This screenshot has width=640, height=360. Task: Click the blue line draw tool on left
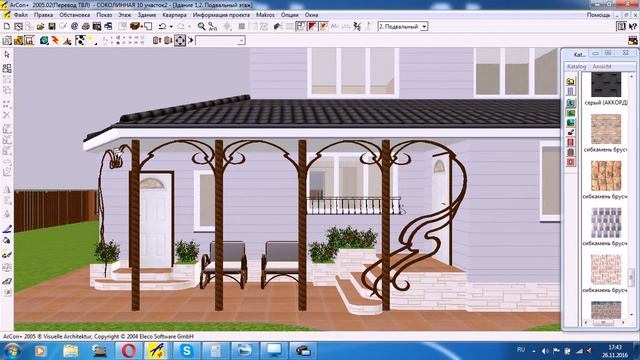pyautogui.click(x=7, y=229)
